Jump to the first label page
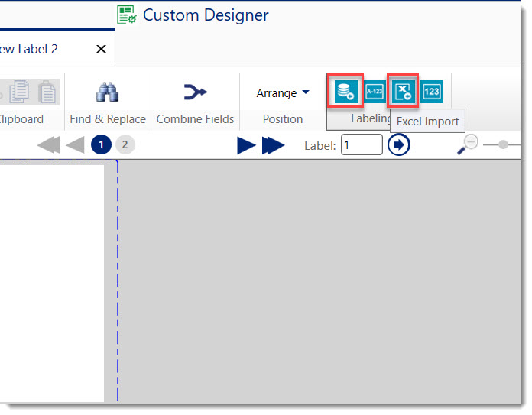Screen dimensions: 532x415 [x=48, y=145]
